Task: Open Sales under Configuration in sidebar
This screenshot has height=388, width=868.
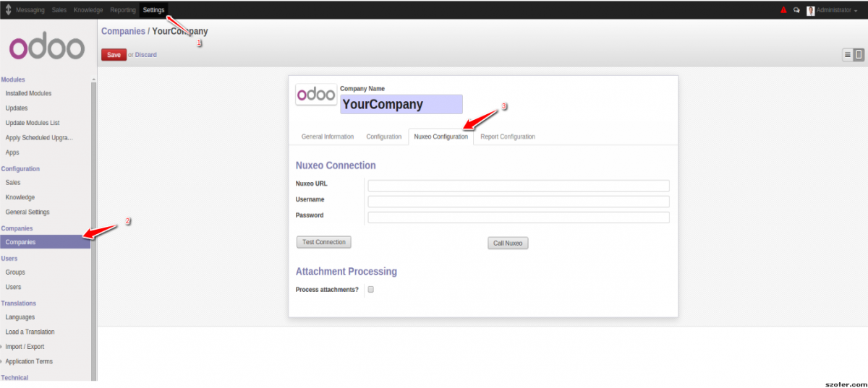Action: (x=13, y=183)
